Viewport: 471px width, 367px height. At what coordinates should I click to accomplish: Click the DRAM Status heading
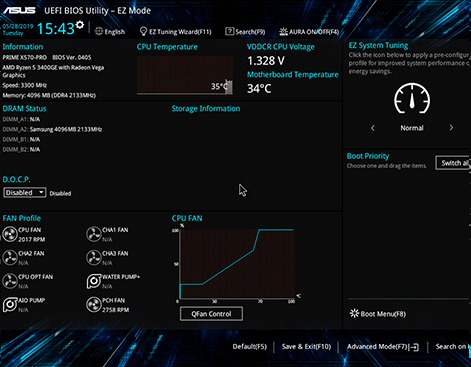point(24,109)
